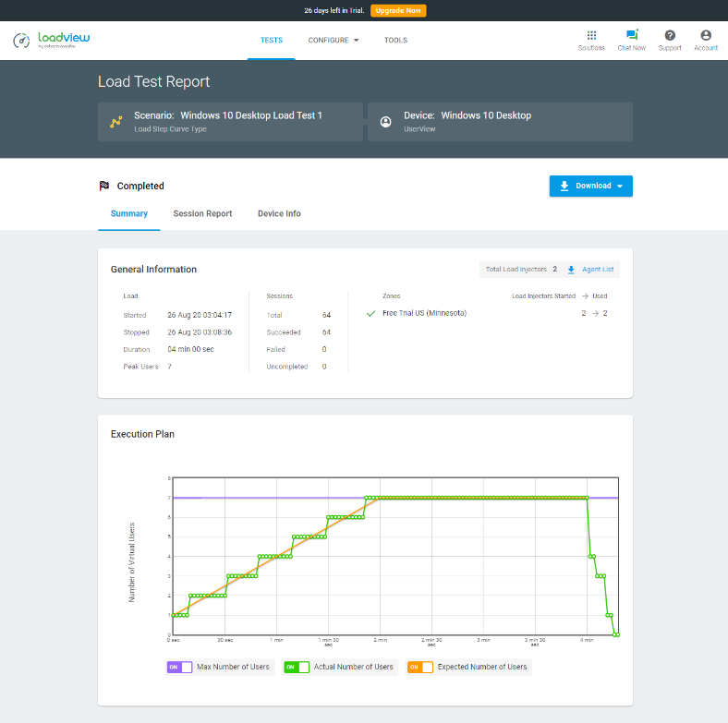Click the Peak Users label

(x=140, y=367)
